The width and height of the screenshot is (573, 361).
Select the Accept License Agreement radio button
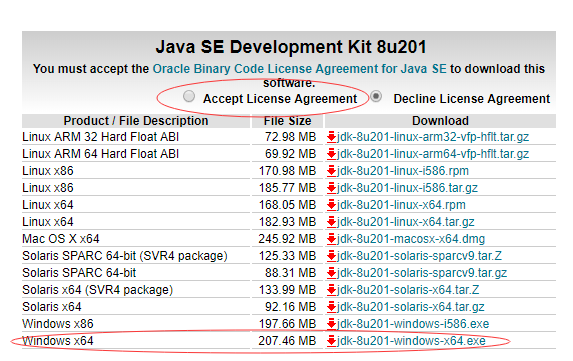[189, 96]
